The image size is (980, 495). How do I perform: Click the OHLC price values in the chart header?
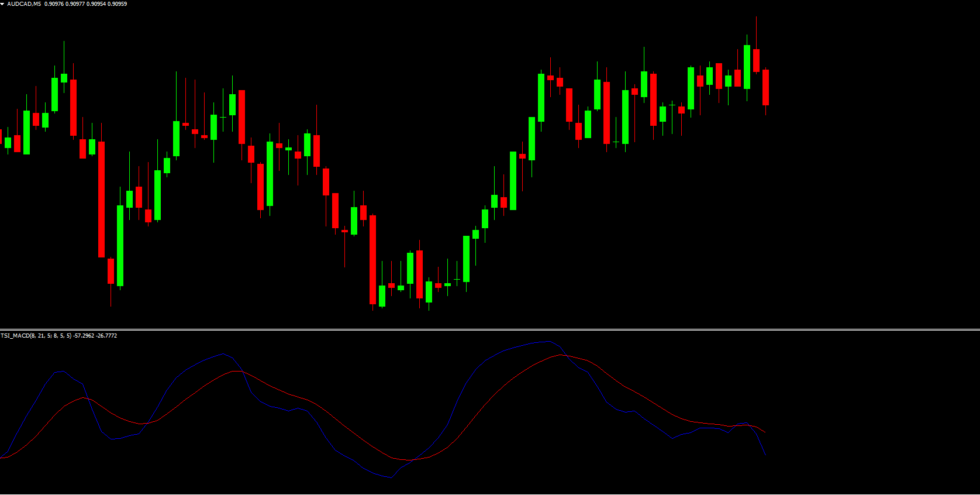click(85, 4)
